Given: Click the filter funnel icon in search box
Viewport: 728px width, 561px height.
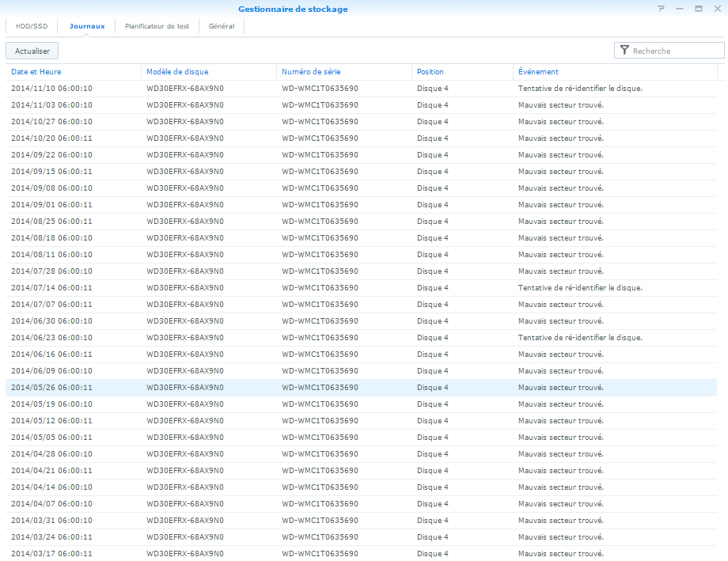Looking at the screenshot, I should (x=624, y=51).
